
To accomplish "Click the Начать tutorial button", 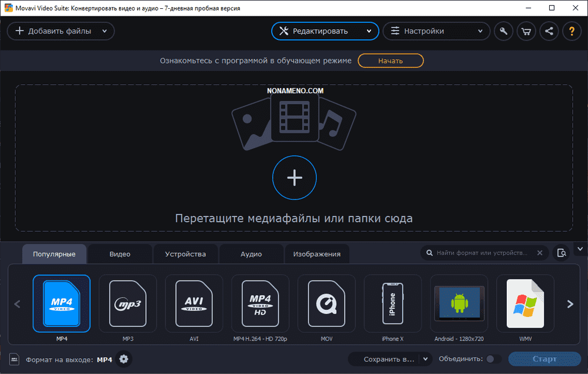I will click(x=390, y=61).
